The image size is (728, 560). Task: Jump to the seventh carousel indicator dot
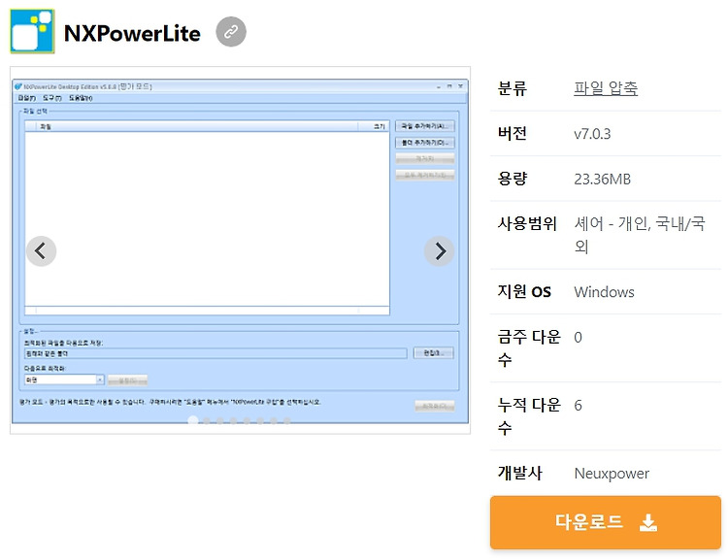point(274,421)
